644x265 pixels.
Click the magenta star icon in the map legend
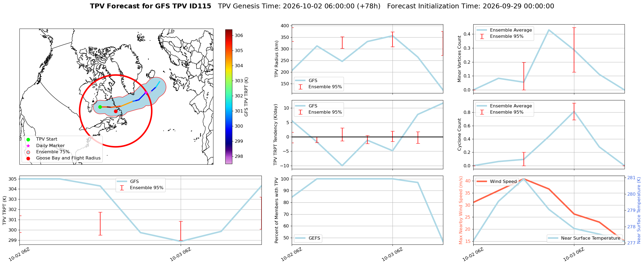pos(28,146)
